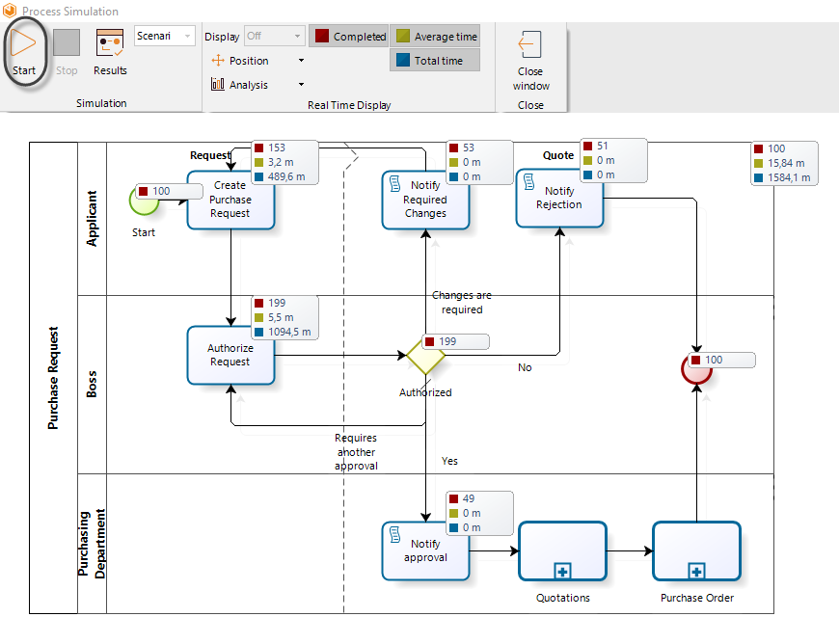This screenshot has height=644, width=839.
Task: Select the Authorize Request task
Action: (x=230, y=355)
